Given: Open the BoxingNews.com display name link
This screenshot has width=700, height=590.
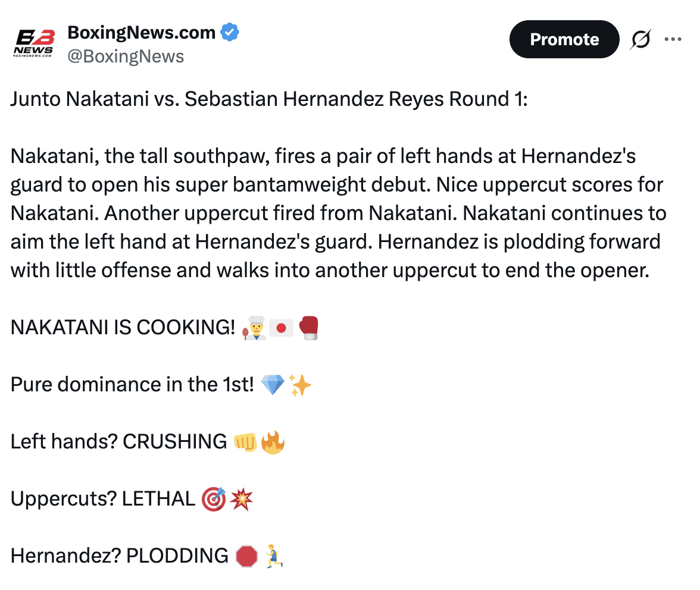Looking at the screenshot, I should (x=142, y=32).
